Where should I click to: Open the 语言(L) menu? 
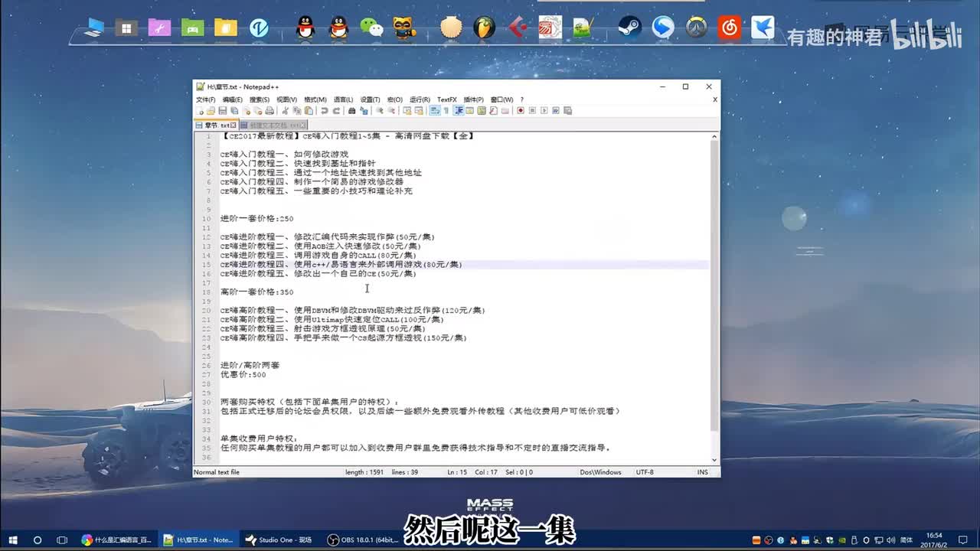[344, 99]
